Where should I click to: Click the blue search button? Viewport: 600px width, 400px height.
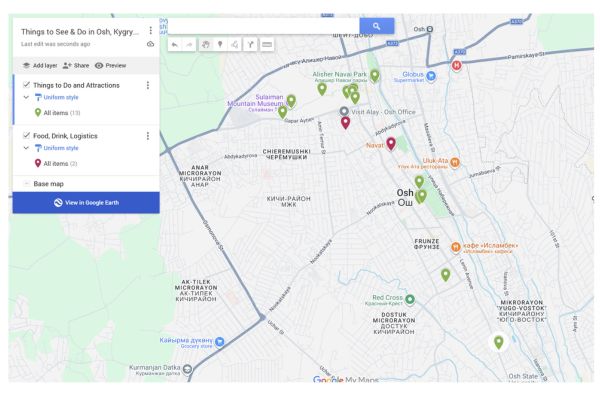pos(377,26)
